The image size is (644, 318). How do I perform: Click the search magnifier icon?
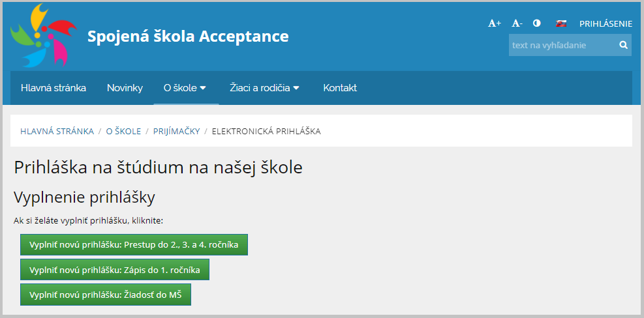click(624, 45)
